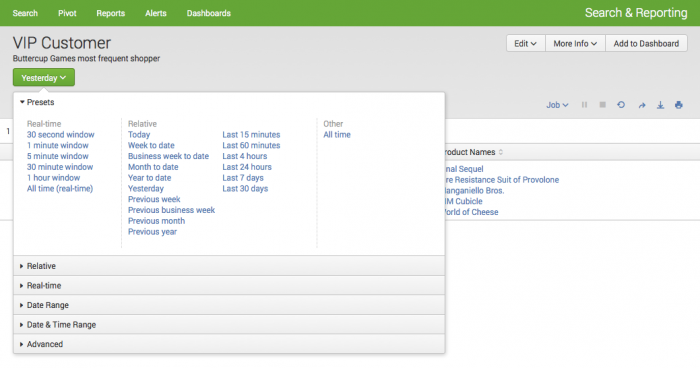Expand the Date Range section

point(229,305)
